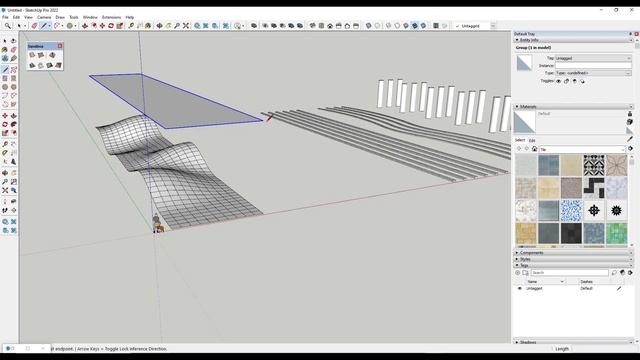Toggle hidden eye in Entity Info toggles
The width and height of the screenshot is (640, 360).
click(x=558, y=81)
